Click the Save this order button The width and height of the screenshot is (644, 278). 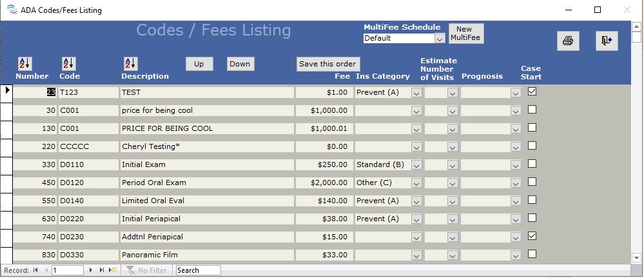point(327,64)
